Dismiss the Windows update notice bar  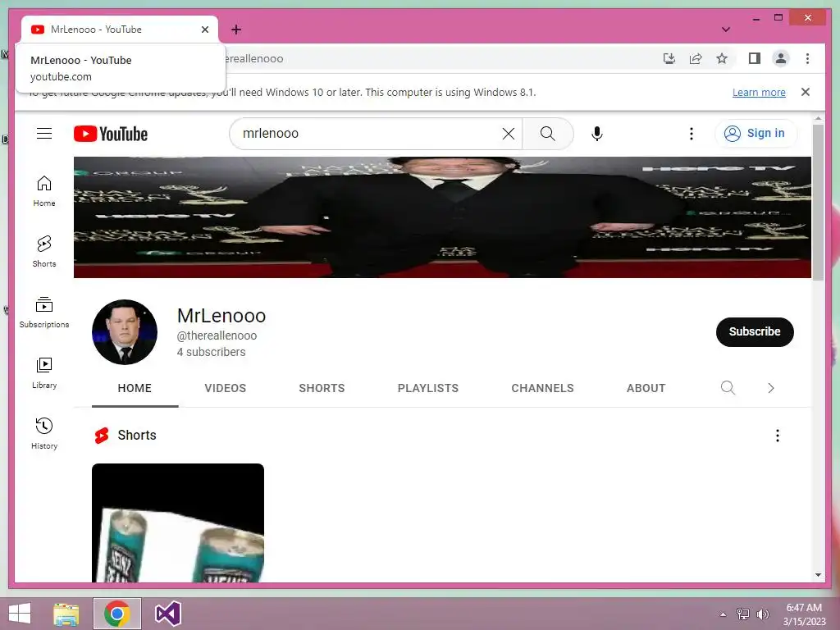(x=805, y=92)
